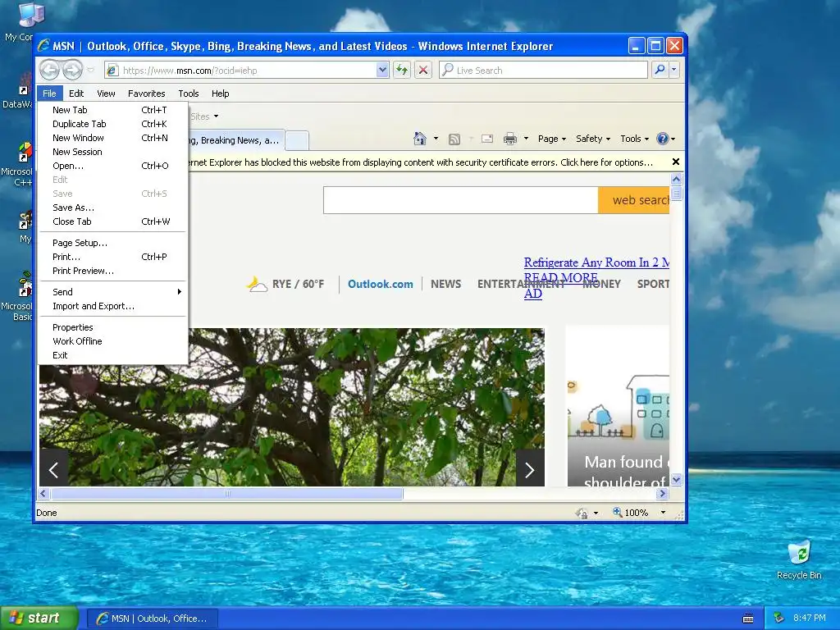Choose Save As... menu entry
Viewport: 840px width, 630px height.
(x=113, y=208)
